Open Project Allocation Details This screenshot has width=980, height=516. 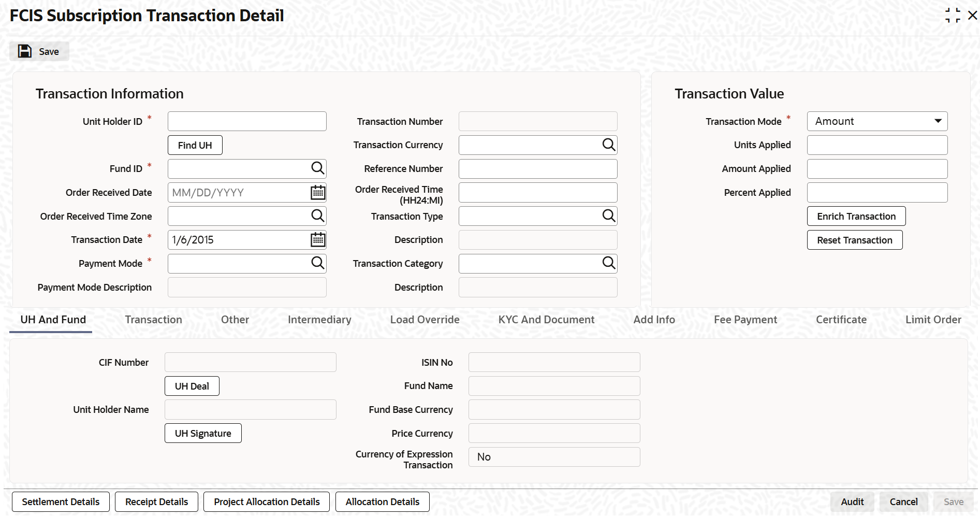point(267,501)
